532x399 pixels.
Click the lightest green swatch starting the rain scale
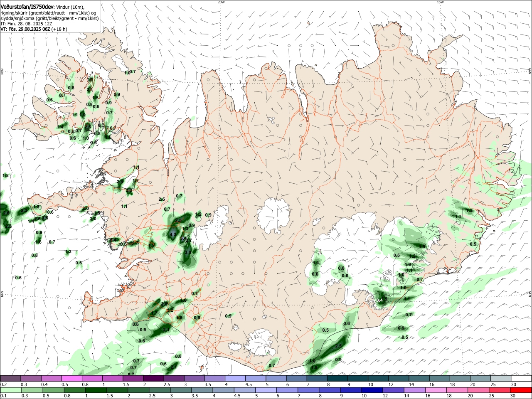pyautogui.click(x=11, y=390)
